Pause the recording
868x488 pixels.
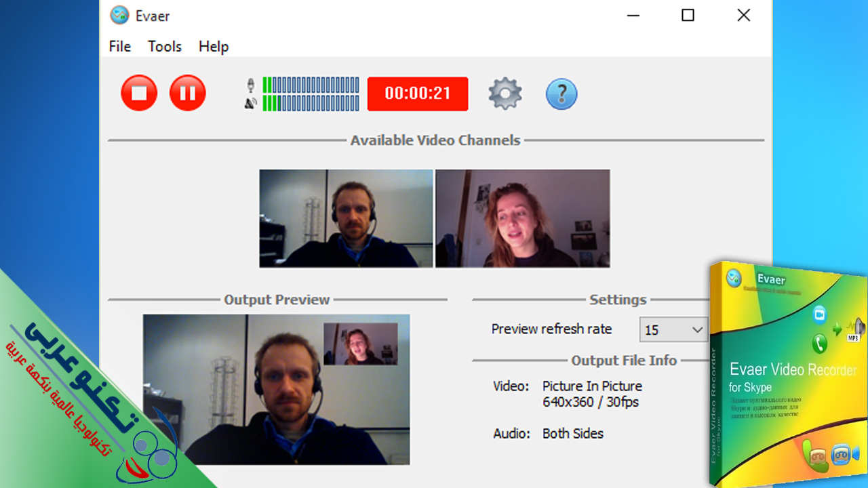[x=188, y=93]
